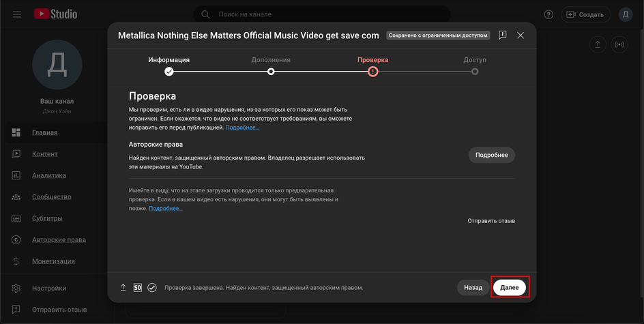
Task: Click the channel name Джон Уэйн
Action: [x=57, y=111]
